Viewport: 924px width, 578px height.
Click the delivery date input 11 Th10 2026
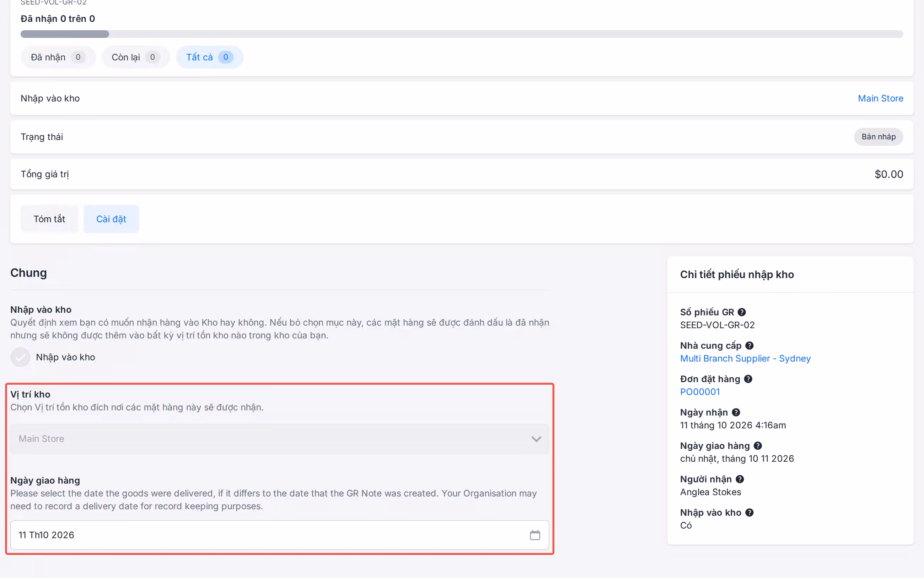click(279, 535)
